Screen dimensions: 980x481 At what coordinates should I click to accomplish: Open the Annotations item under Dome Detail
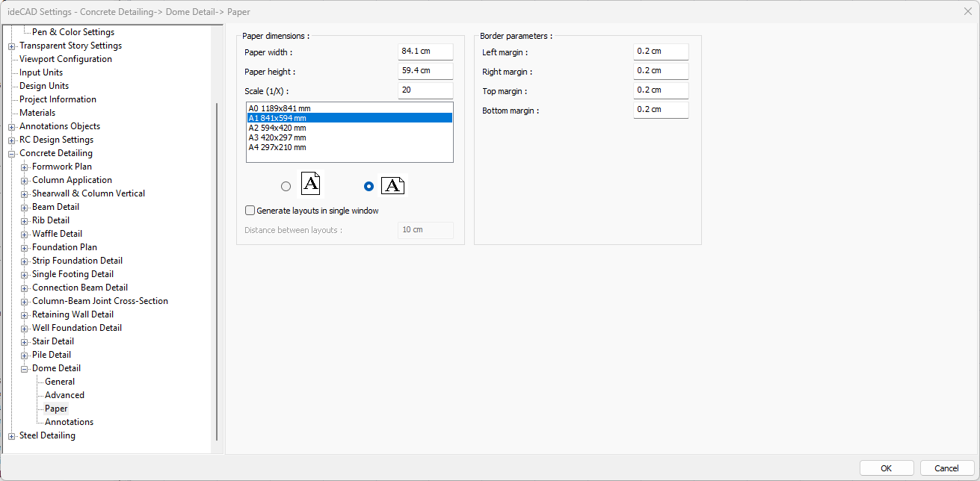69,422
